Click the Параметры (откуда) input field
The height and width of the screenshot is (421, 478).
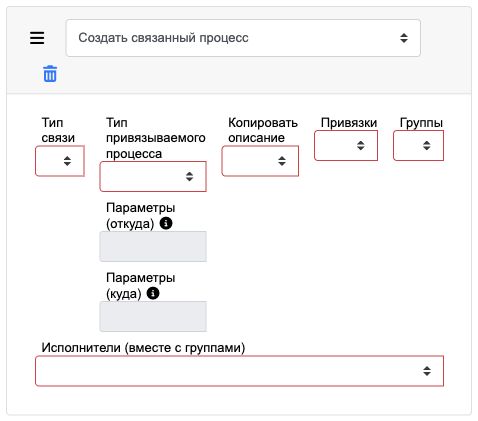[153, 246]
